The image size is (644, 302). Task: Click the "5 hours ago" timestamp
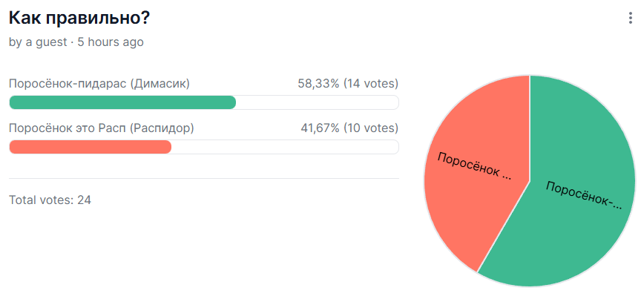pyautogui.click(x=111, y=42)
